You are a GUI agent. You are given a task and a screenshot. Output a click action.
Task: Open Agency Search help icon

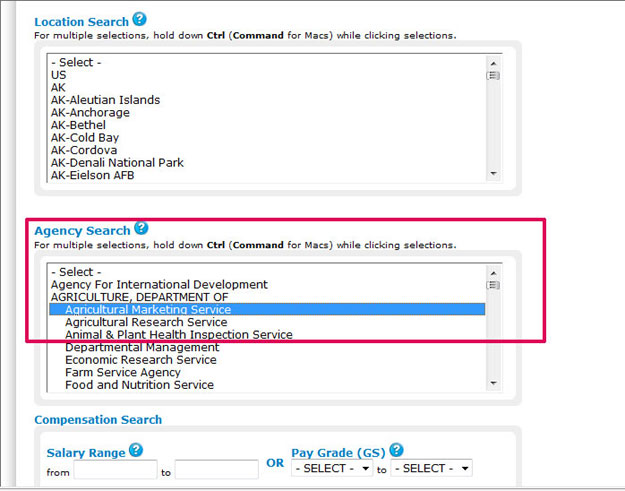tap(141, 228)
